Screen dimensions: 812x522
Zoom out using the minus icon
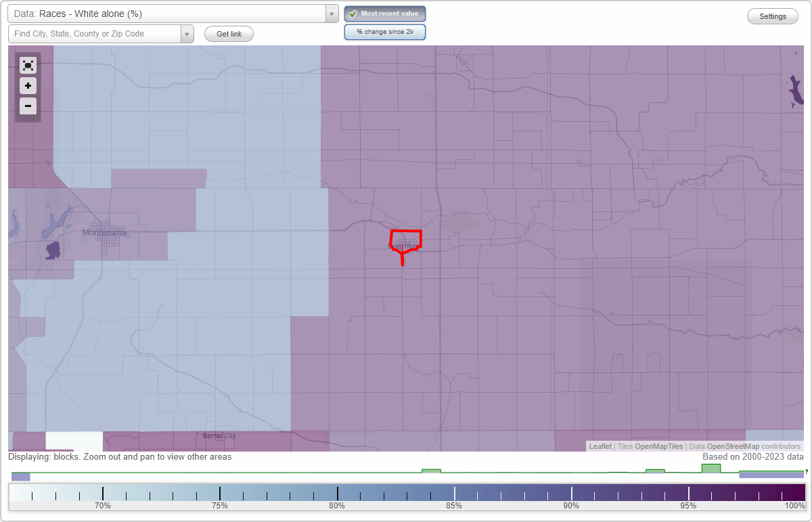(28, 106)
